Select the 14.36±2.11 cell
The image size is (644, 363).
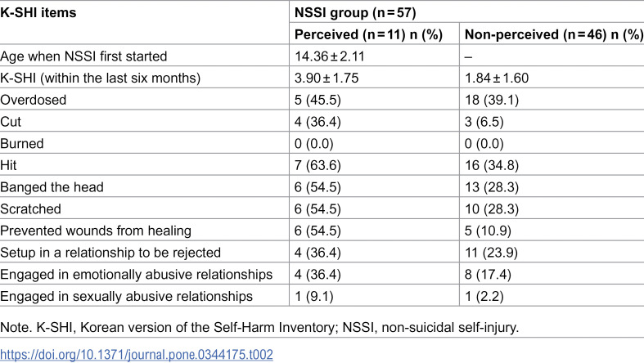pos(330,56)
